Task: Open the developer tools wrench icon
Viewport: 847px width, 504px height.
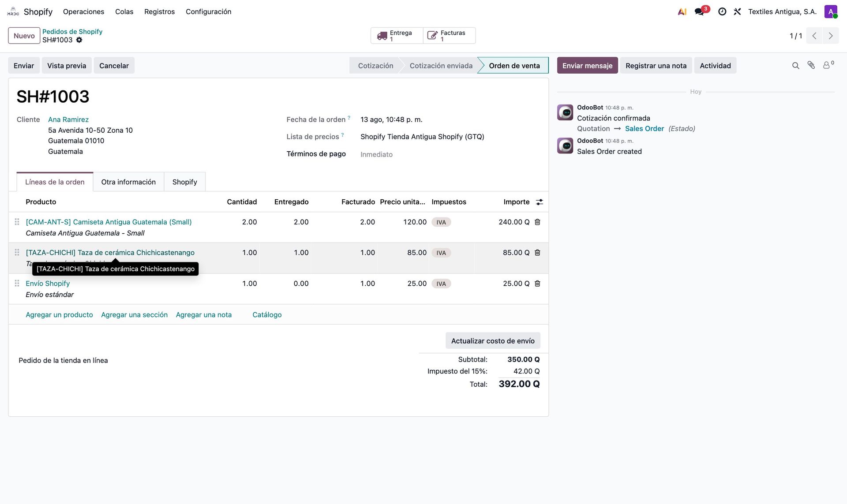Action: (737, 12)
